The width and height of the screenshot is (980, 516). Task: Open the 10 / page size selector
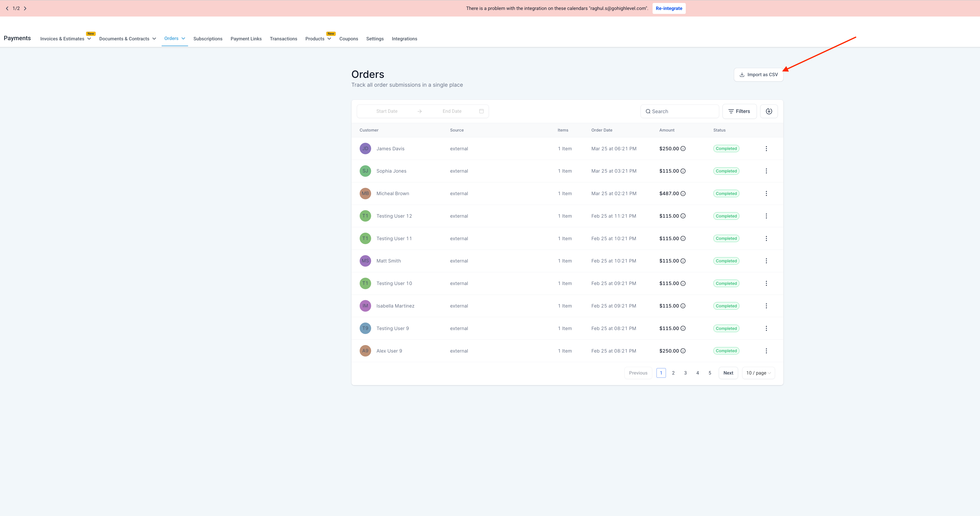[758, 373]
